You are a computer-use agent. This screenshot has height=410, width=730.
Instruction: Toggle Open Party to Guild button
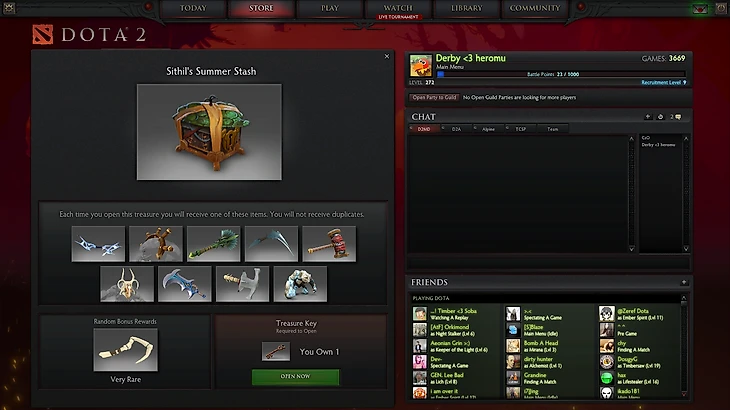pos(434,97)
